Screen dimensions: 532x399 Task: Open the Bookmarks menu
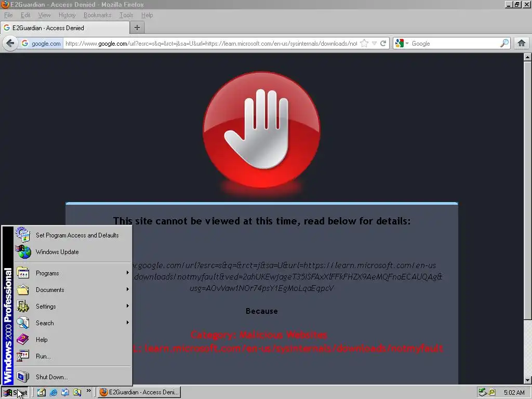pyautogui.click(x=97, y=15)
